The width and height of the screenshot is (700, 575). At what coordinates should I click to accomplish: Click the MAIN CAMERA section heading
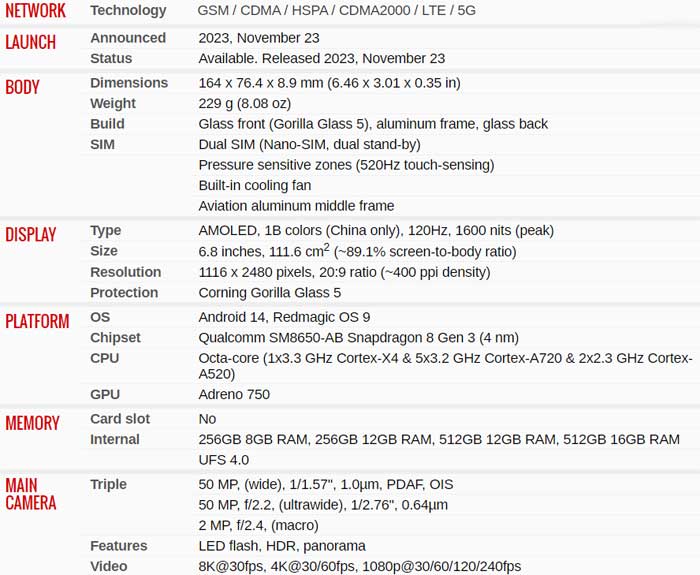[31, 494]
